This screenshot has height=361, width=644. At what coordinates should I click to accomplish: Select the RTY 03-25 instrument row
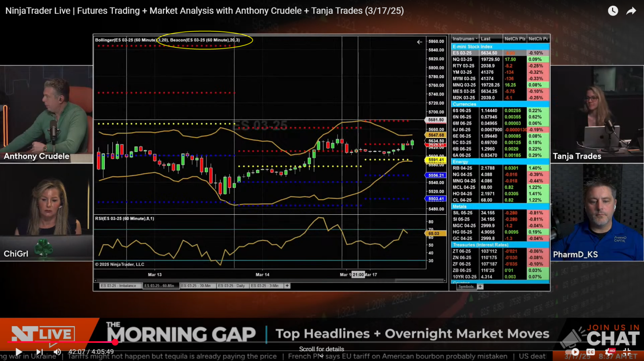click(500, 66)
